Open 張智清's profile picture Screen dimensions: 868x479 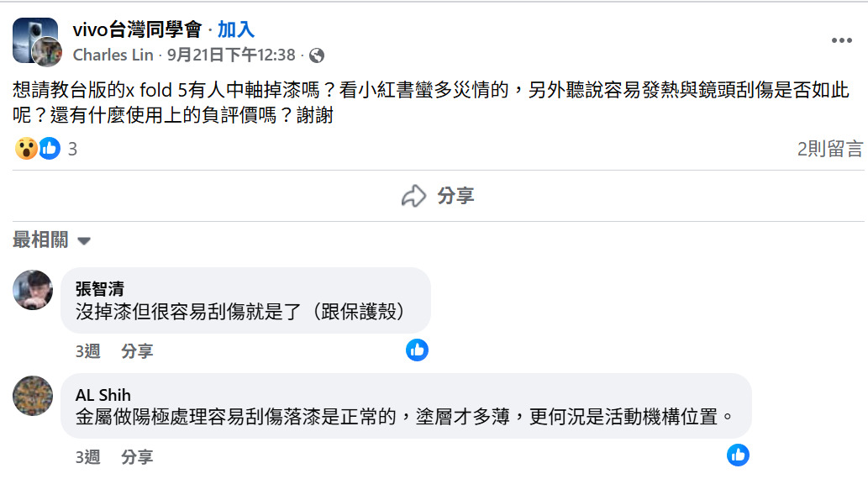(x=34, y=290)
